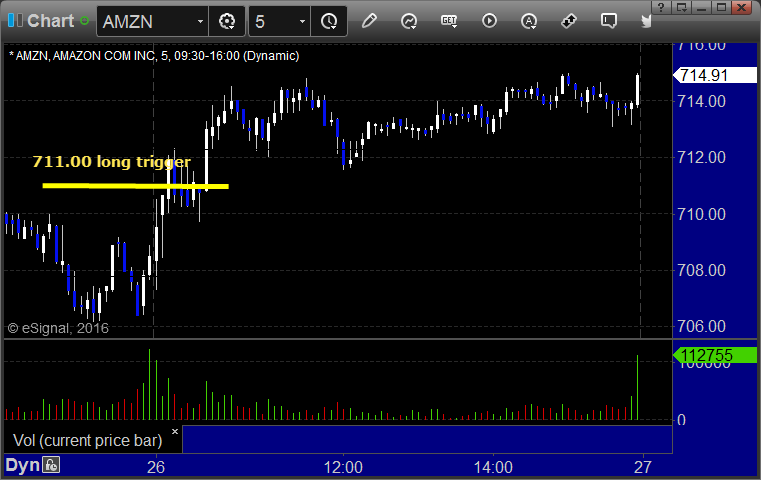This screenshot has height=480, width=761.
Task: Click the 112755 volume value marker
Action: [714, 355]
